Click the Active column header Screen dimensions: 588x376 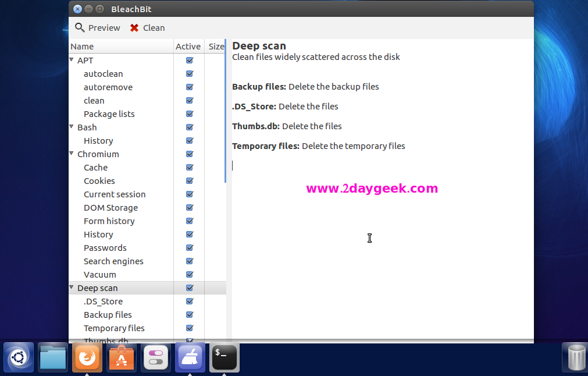[x=188, y=46]
